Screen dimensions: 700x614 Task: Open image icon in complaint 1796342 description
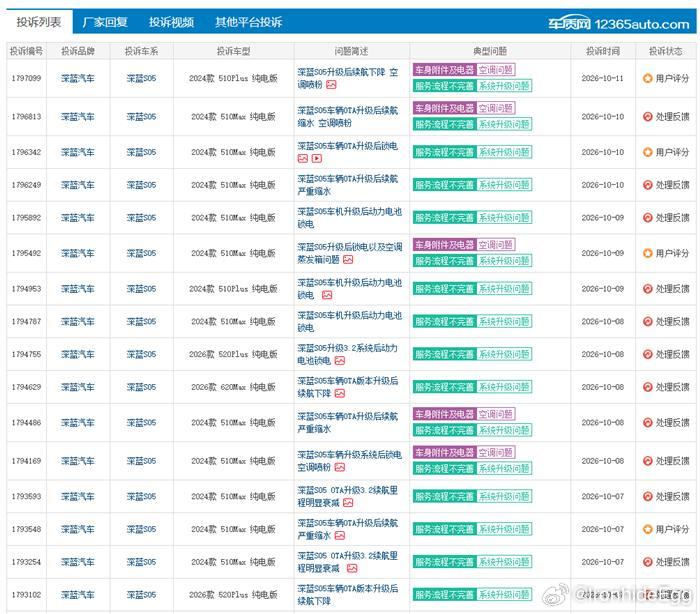[303, 159]
